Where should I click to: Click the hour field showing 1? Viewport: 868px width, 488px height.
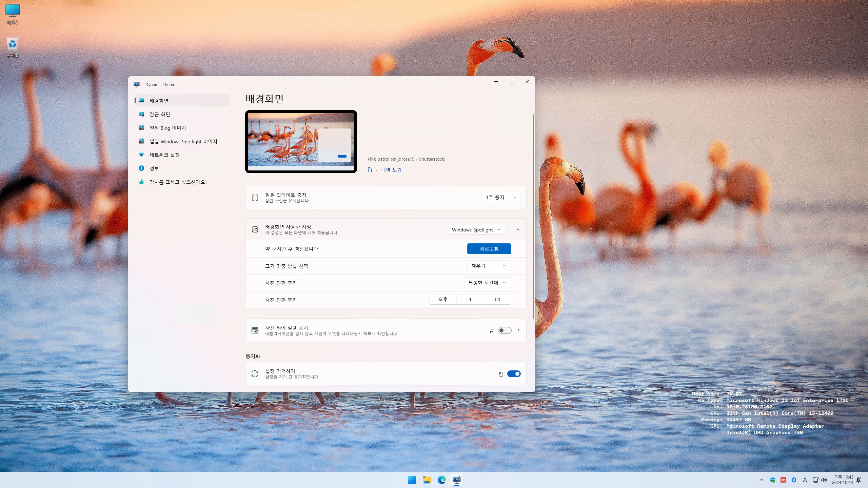tap(470, 300)
